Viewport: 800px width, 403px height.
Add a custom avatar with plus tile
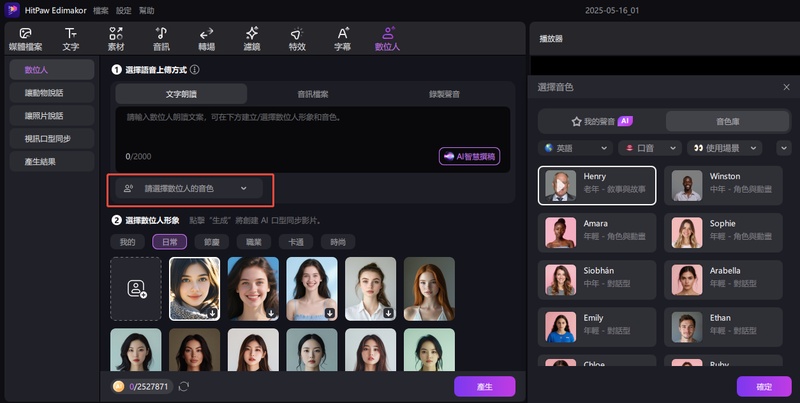coord(136,289)
